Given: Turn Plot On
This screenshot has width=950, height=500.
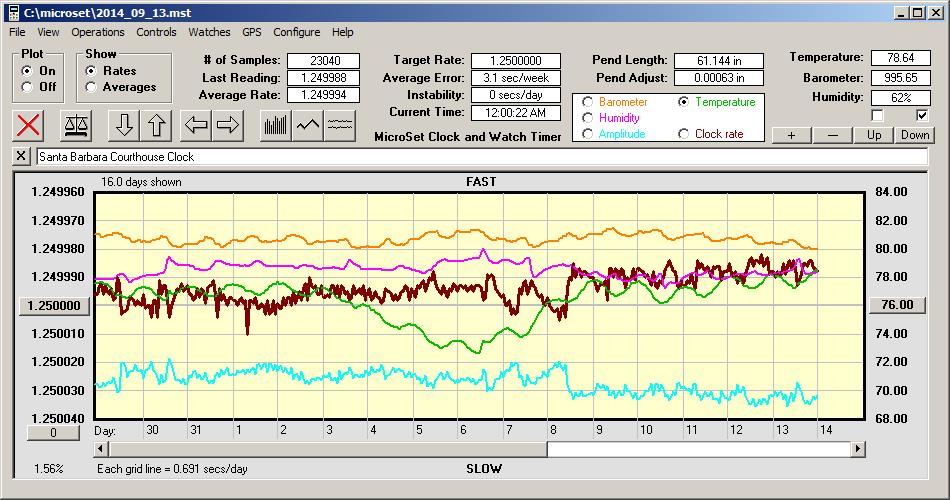Looking at the screenshot, I should coord(27,71).
